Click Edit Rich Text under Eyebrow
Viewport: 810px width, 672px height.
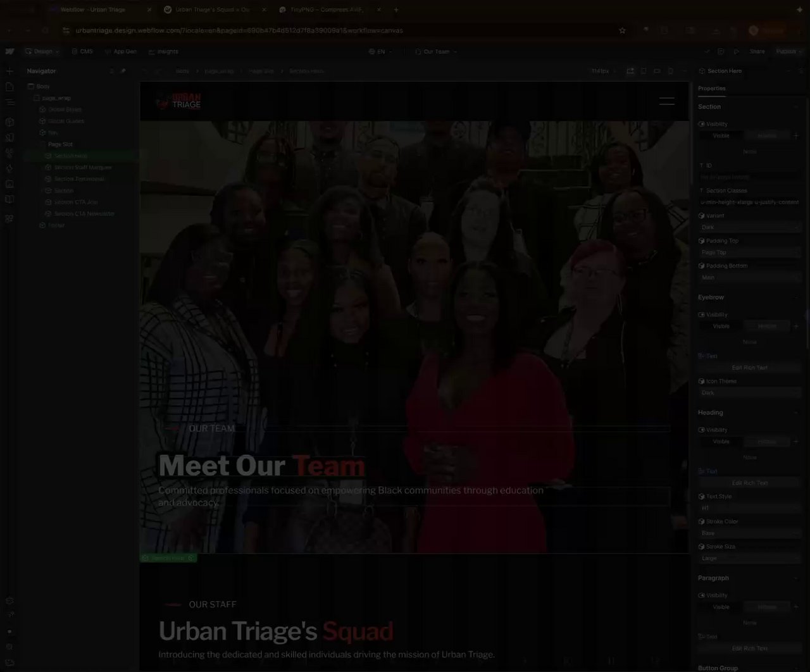[x=750, y=368]
